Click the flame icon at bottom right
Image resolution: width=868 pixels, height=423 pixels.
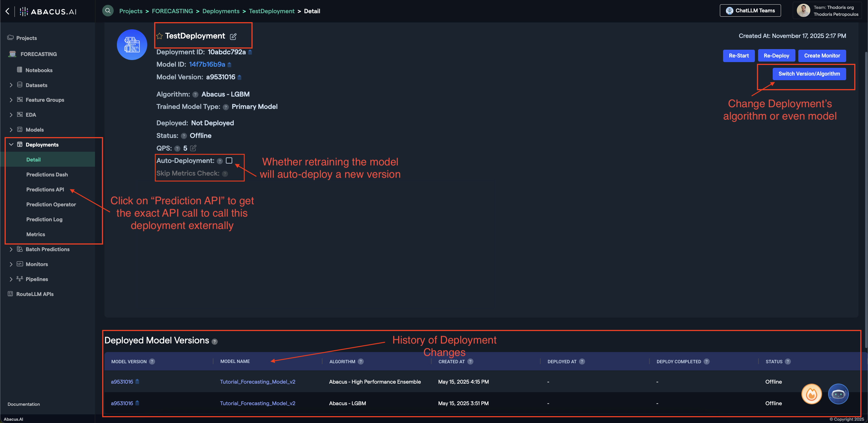pyautogui.click(x=811, y=394)
